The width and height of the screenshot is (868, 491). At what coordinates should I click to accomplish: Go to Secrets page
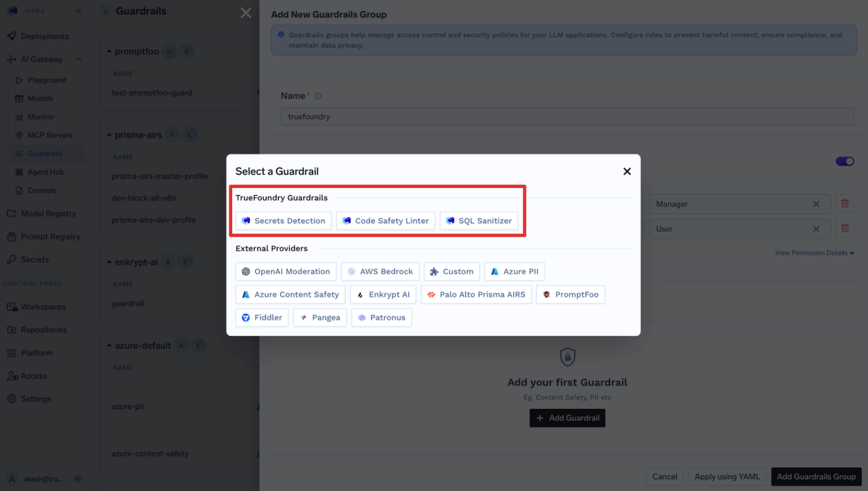point(34,259)
